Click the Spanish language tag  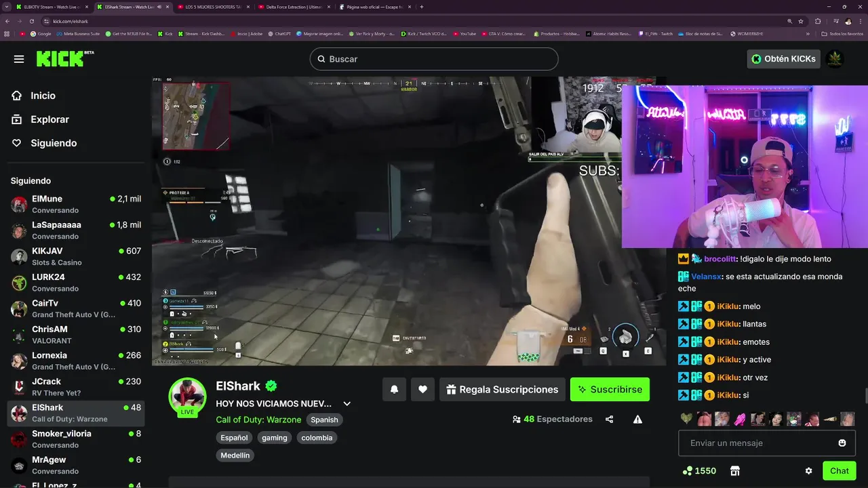324,420
